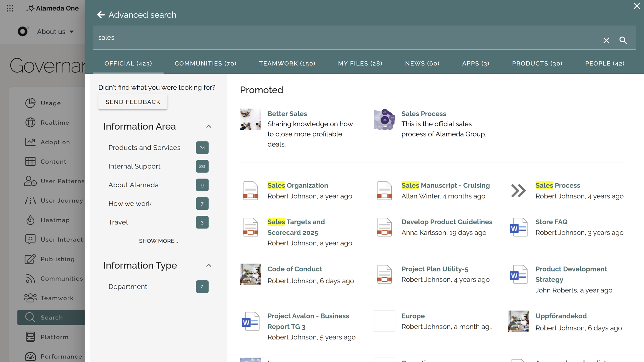
Task: Click the Content table icon
Action: [x=30, y=161]
